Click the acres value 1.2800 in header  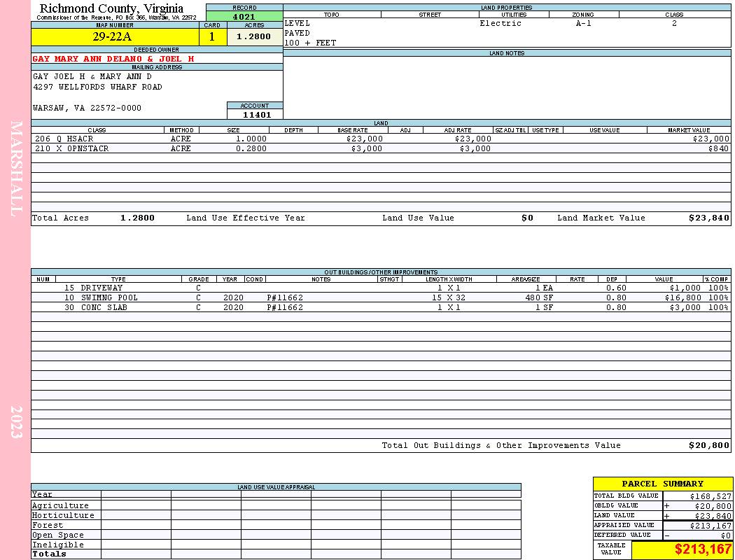pyautogui.click(x=254, y=36)
